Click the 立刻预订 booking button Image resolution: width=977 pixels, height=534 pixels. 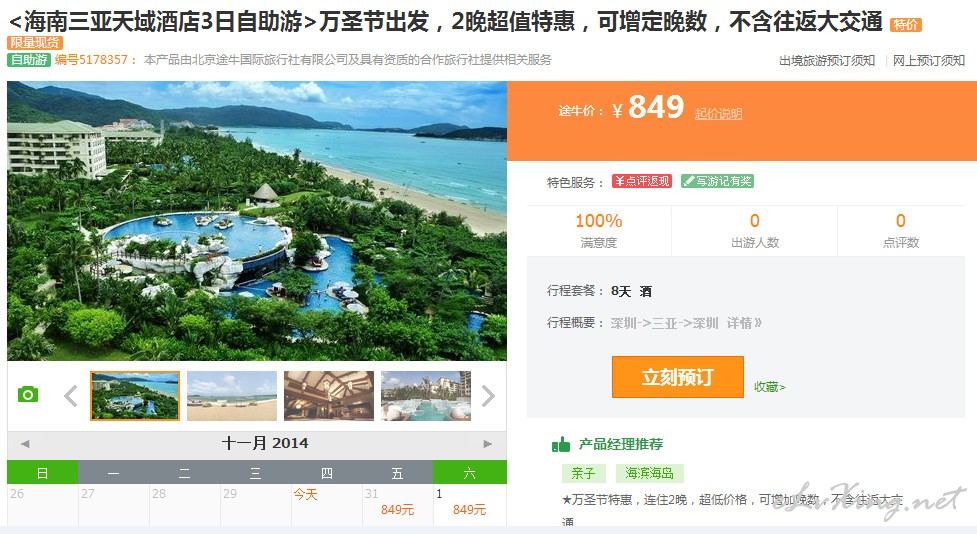(x=678, y=377)
